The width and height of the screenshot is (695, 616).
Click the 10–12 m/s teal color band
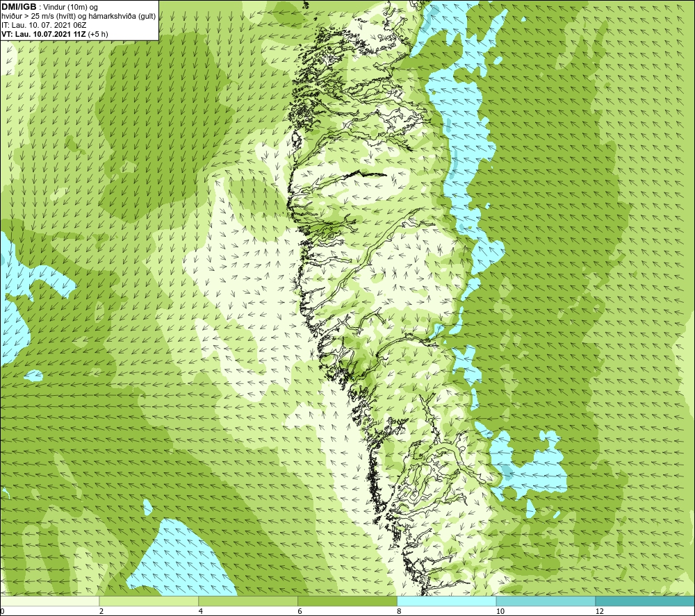coord(546,601)
